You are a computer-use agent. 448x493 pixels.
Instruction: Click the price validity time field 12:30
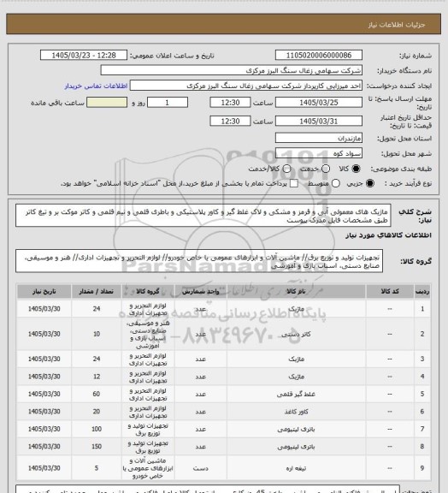[x=230, y=121]
